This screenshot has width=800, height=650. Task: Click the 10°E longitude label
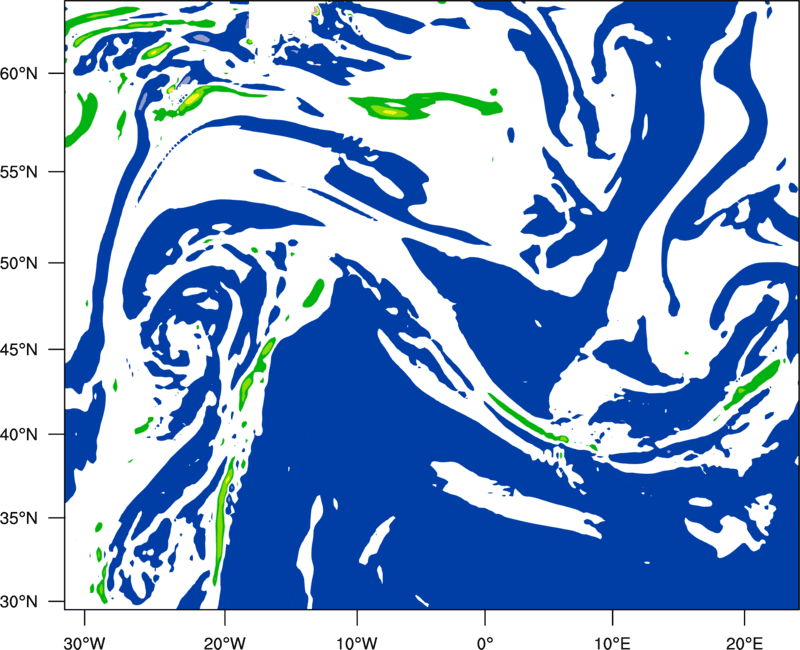coord(612,642)
